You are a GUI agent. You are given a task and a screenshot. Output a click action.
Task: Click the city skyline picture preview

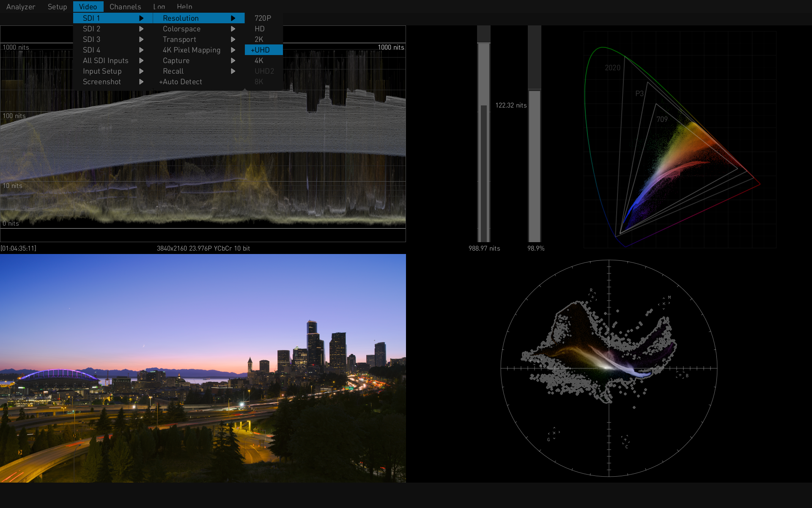click(203, 368)
